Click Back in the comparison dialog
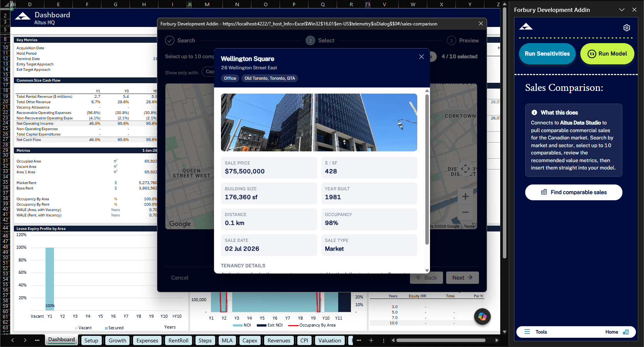Screen dimensions: 644x347 [426, 278]
